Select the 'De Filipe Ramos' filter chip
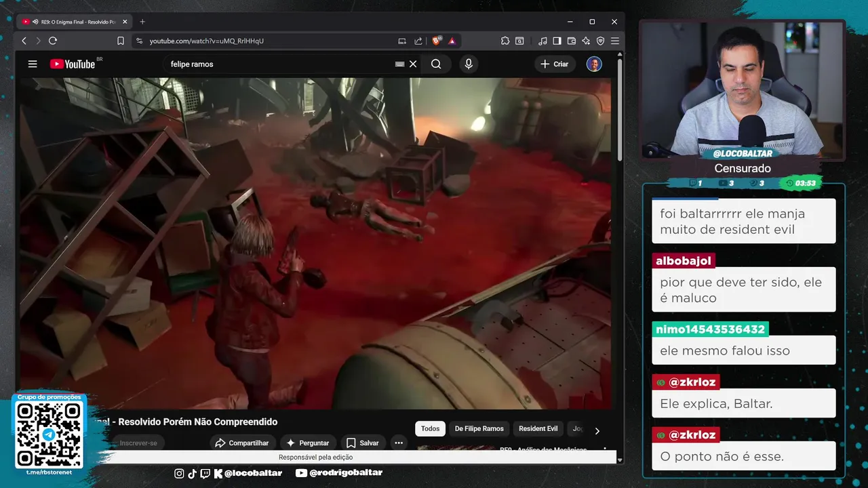Screen dimensions: 868x488 click(x=479, y=428)
